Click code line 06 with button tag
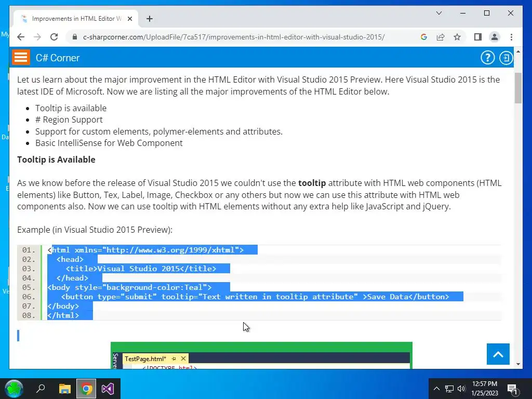532x399 pixels. (255, 297)
